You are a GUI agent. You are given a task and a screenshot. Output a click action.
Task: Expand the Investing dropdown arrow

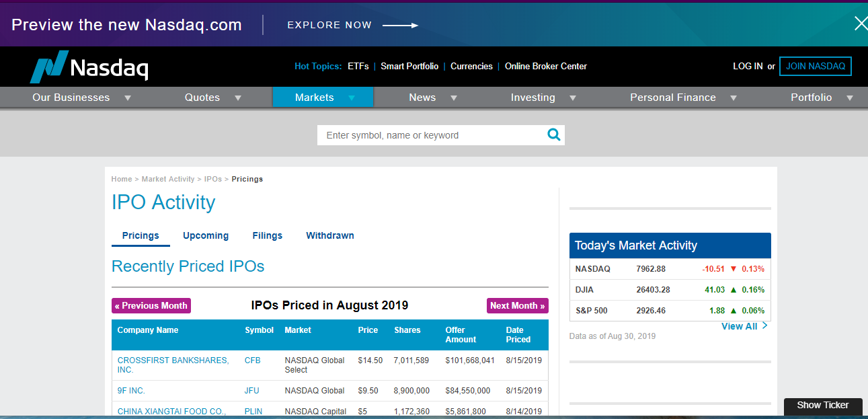coord(573,98)
